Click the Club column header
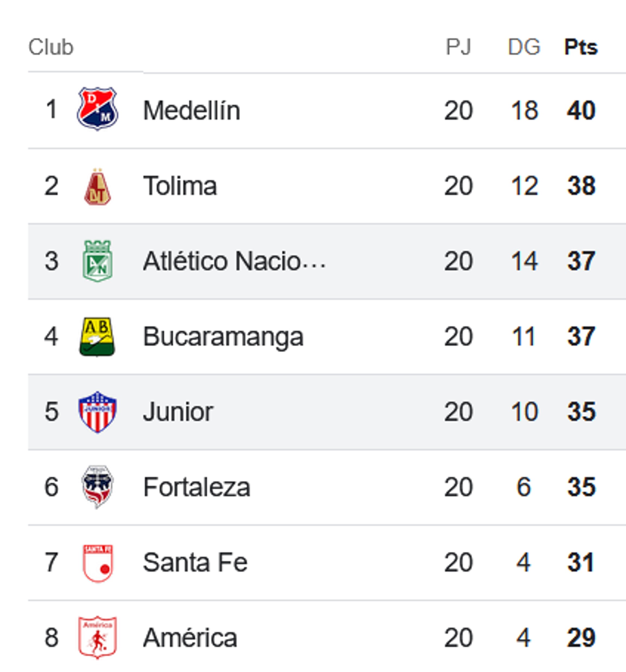 click(51, 47)
